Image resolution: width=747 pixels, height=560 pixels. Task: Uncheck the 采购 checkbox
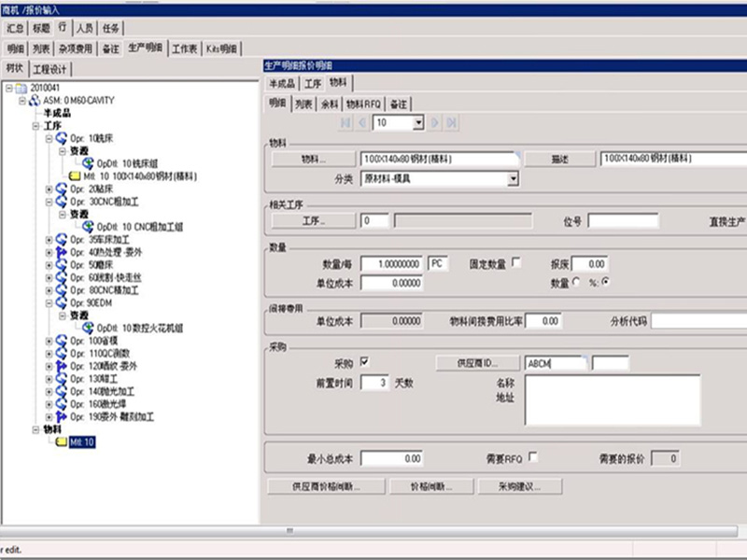(365, 362)
